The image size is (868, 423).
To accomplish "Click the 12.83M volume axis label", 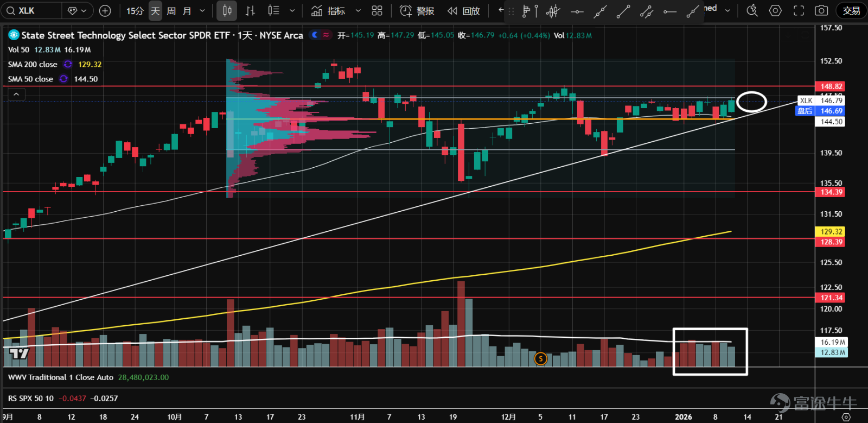I will coord(832,352).
